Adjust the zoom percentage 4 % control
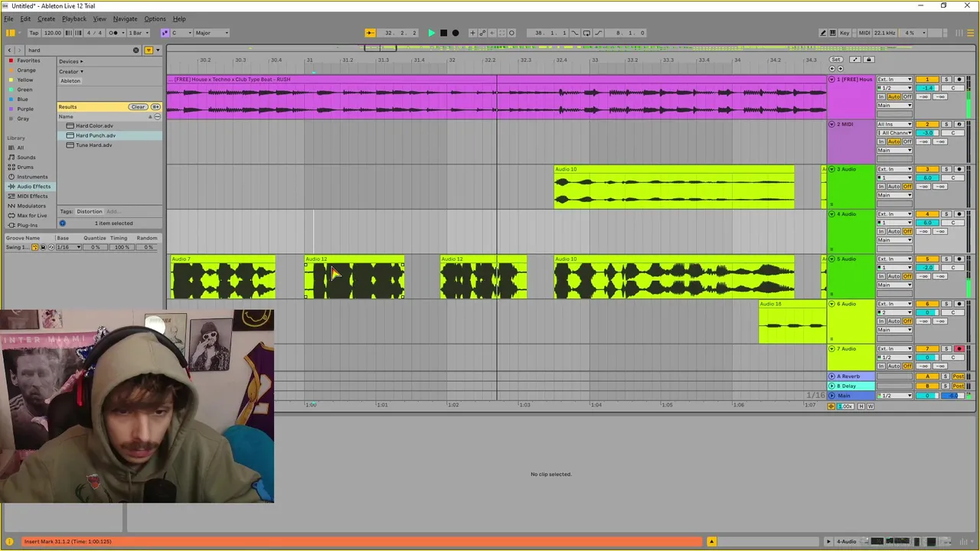 (913, 33)
